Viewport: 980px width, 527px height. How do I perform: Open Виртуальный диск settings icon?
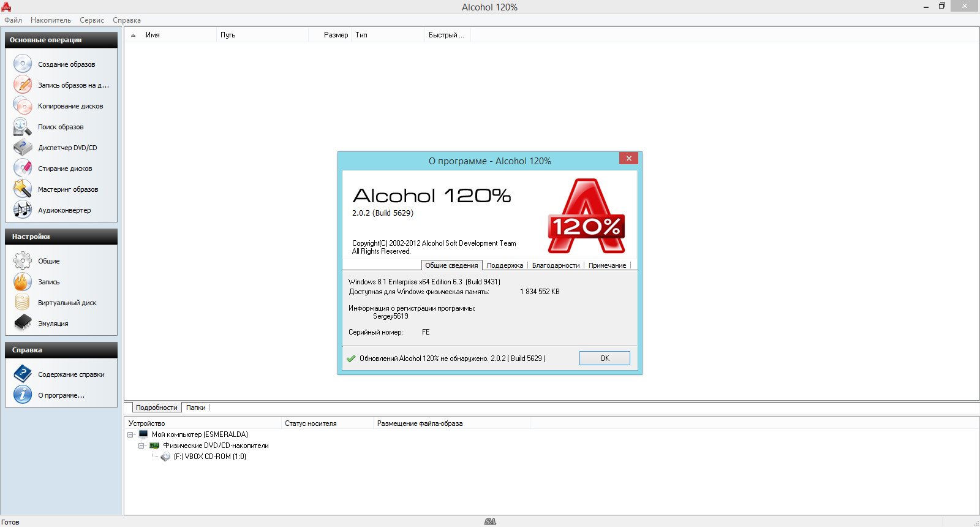[23, 302]
